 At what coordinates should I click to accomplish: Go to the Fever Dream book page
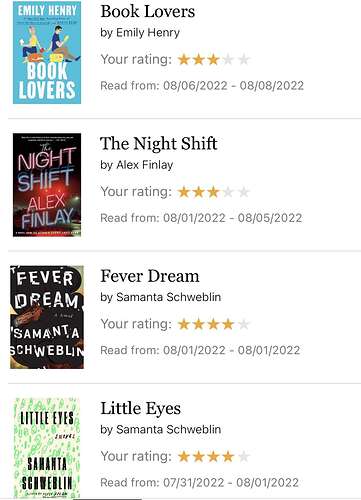pos(150,276)
